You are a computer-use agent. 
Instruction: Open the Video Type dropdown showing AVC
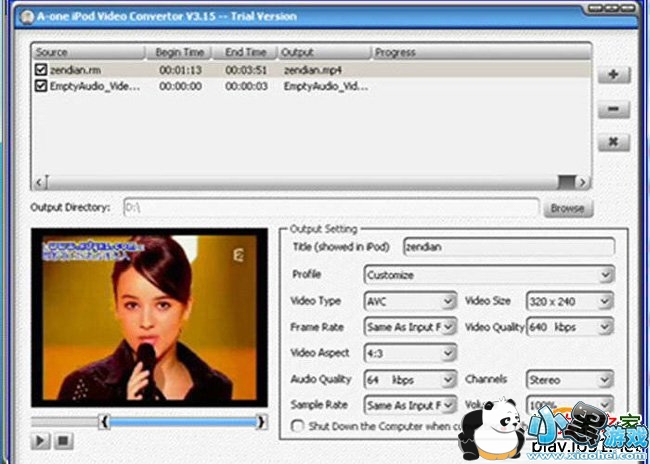(410, 301)
